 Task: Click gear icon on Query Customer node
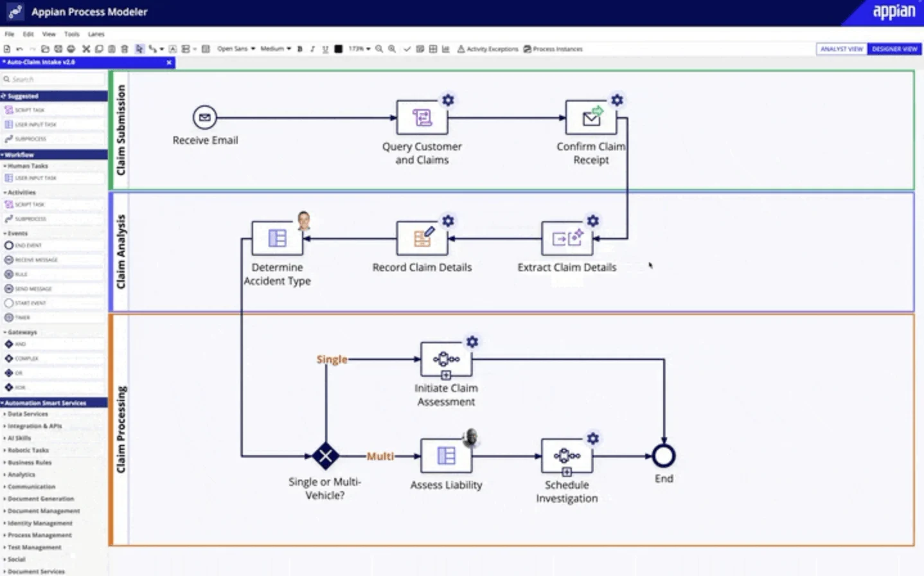point(448,100)
